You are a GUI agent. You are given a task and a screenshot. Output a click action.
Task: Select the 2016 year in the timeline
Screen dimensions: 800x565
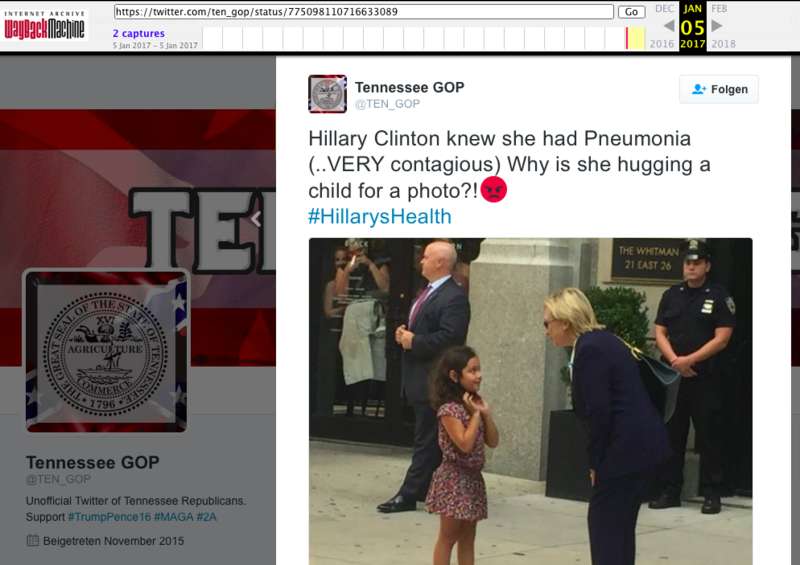[x=662, y=44]
